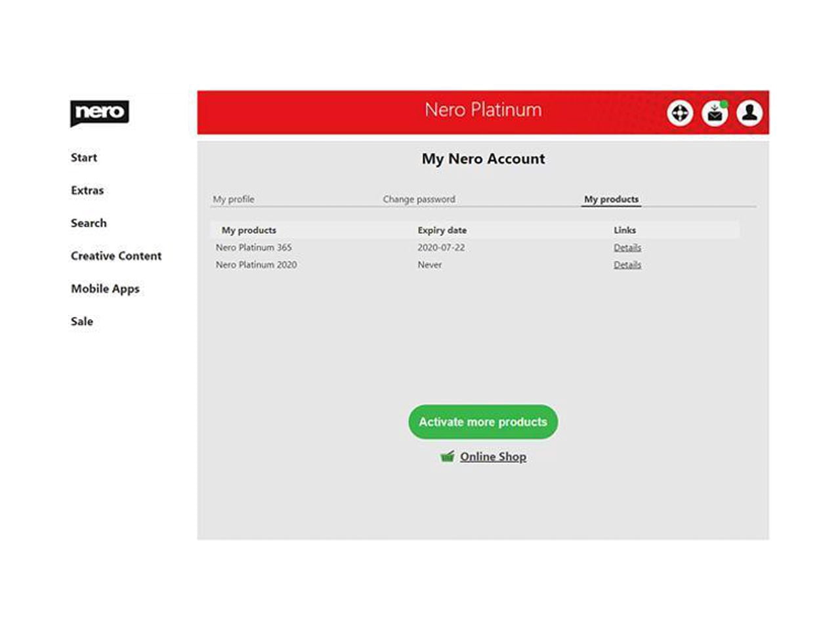This screenshot has width=840, height=630.
Task: Follow the Online Shop link
Action: pos(493,457)
